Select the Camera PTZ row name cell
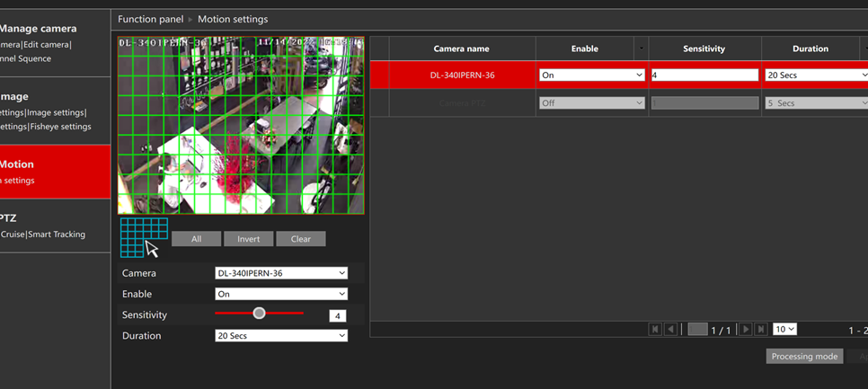The height and width of the screenshot is (389, 868). (x=462, y=103)
